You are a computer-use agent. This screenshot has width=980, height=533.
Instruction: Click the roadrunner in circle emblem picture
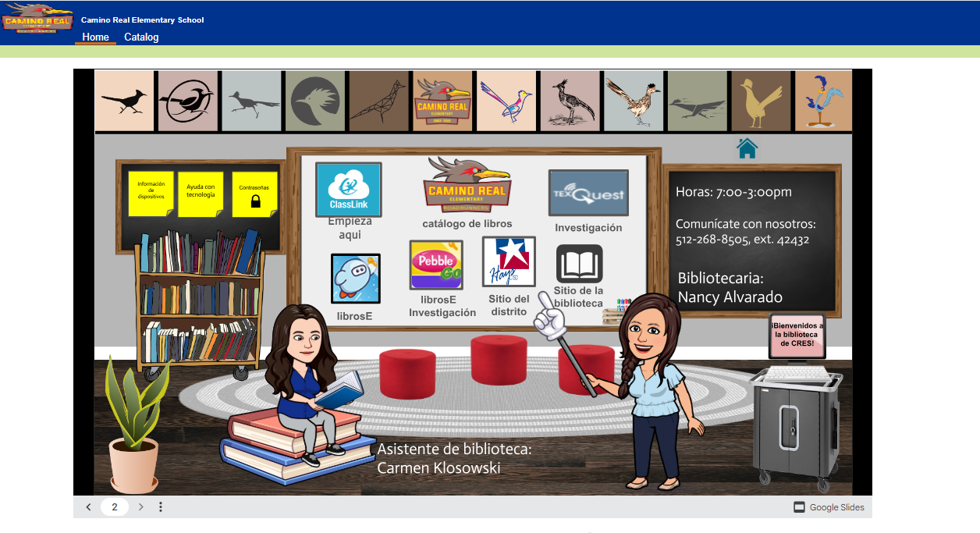pyautogui.click(x=188, y=101)
